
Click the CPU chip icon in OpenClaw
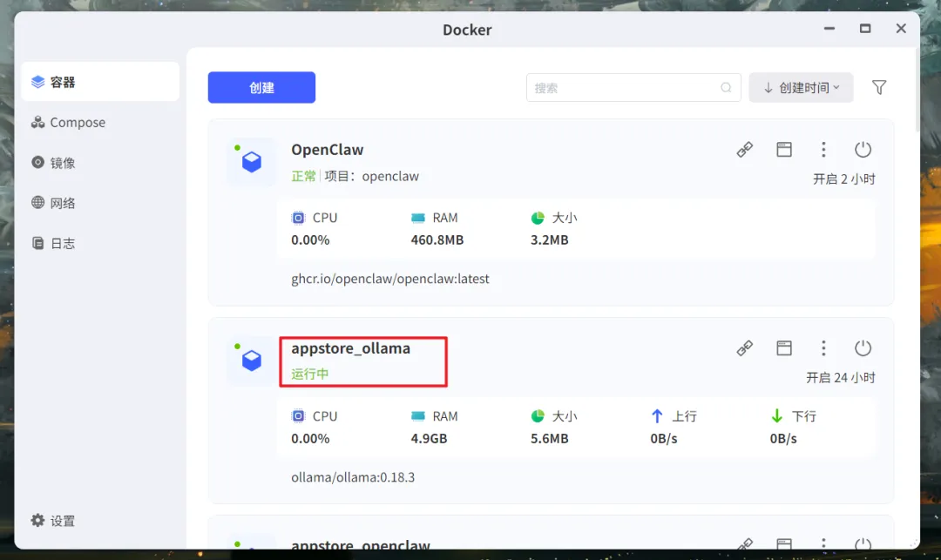pos(298,218)
